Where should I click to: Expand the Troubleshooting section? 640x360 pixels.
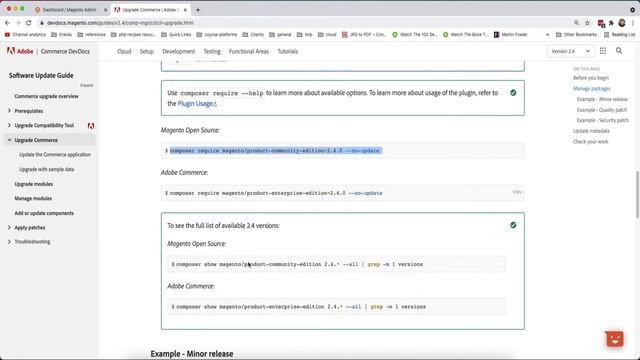[9, 242]
